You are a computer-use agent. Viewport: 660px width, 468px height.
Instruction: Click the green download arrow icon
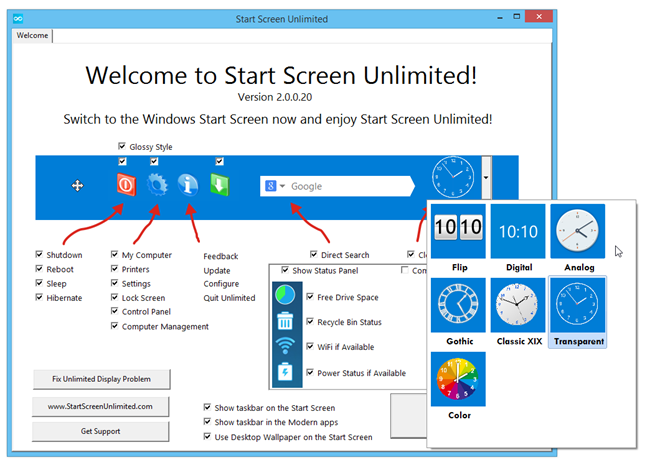219,185
